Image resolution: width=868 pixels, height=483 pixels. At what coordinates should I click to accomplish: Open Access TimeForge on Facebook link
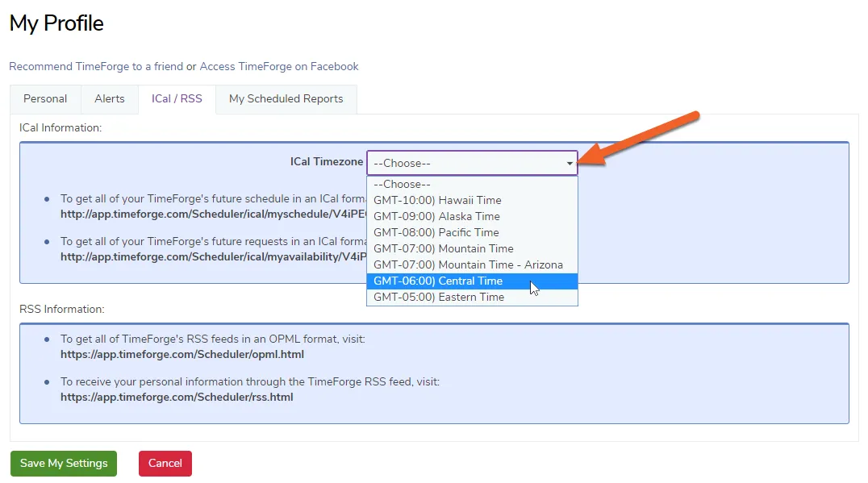(279, 66)
